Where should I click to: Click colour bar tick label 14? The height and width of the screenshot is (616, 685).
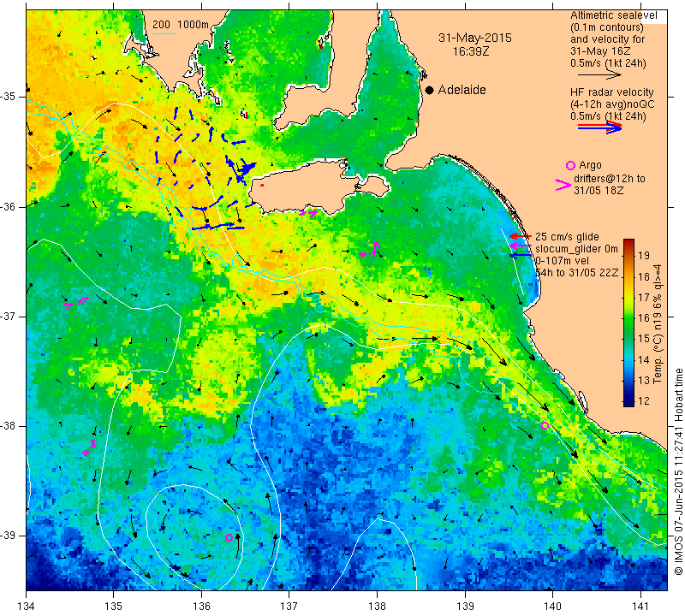[644, 359]
